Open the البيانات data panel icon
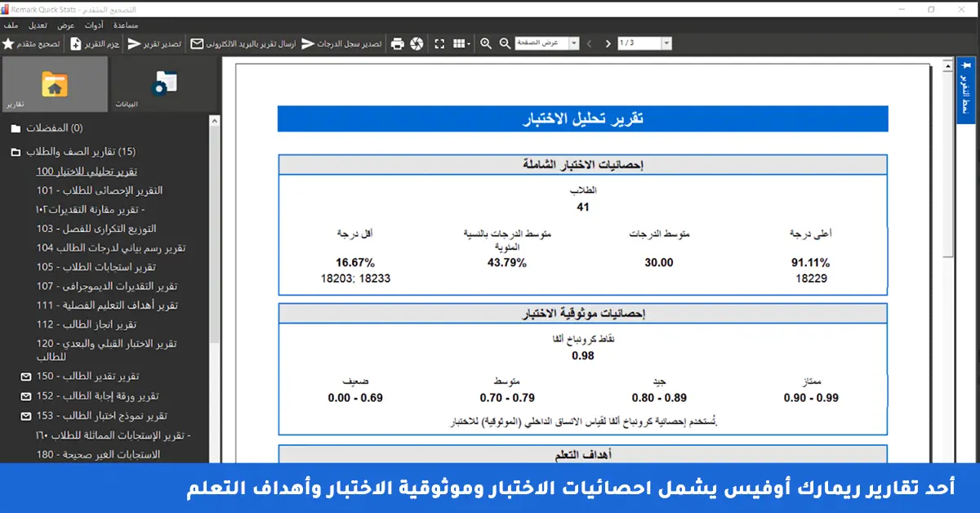This screenshot has height=513, width=980. click(165, 83)
